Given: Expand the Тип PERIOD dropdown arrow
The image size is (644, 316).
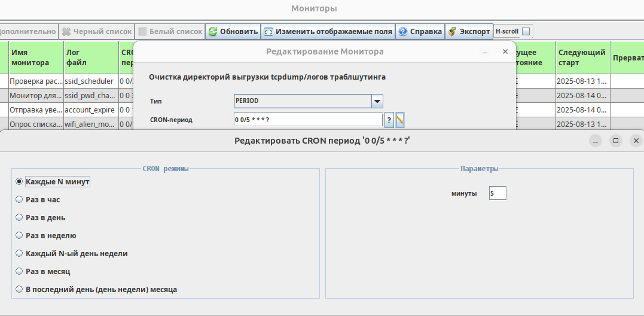Looking at the screenshot, I should (x=377, y=101).
